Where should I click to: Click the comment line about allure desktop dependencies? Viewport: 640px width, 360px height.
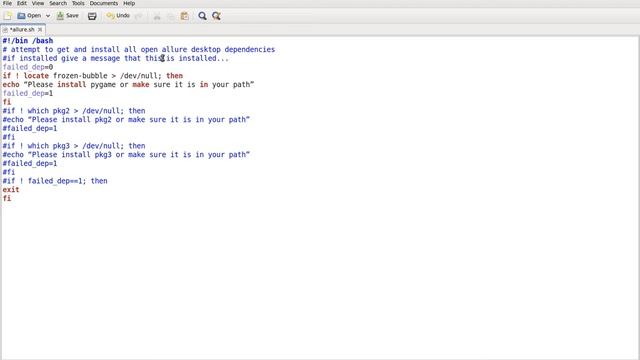tap(139, 49)
